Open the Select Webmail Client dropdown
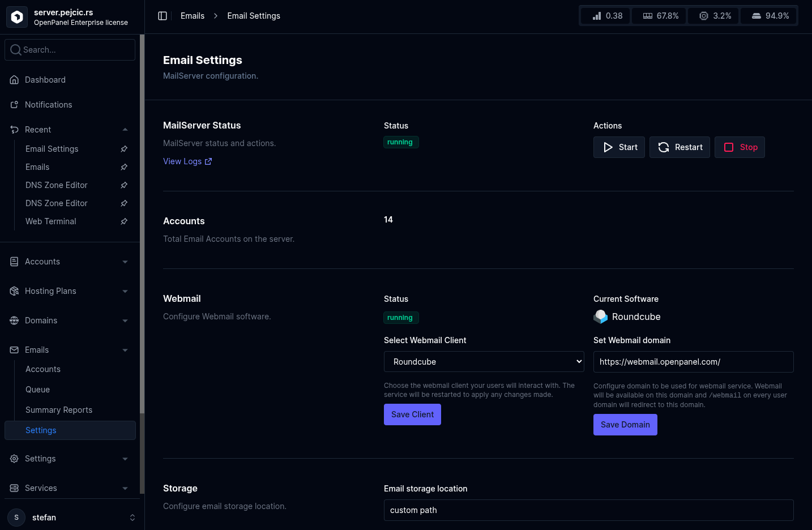Screen dimensions: 812x530 484,362
